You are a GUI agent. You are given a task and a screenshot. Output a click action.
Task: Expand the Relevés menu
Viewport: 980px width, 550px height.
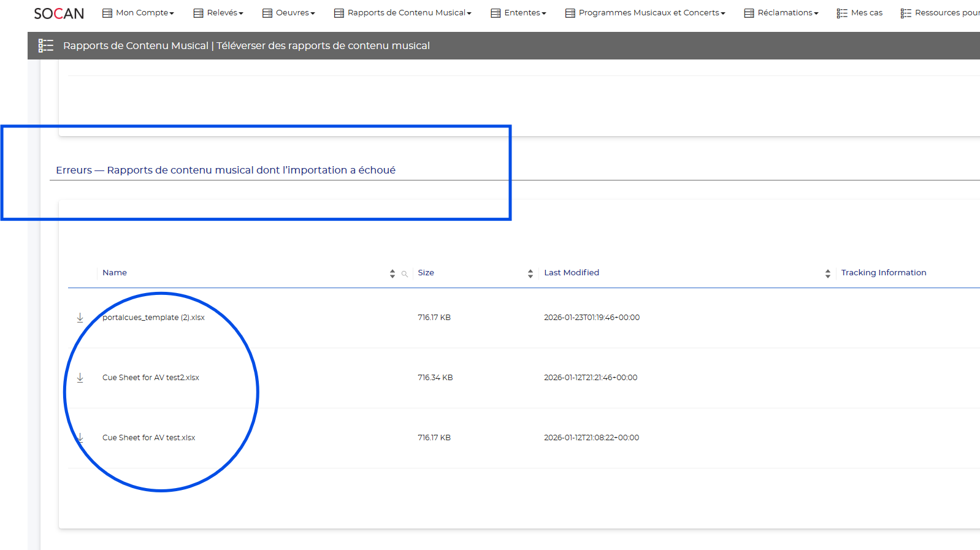[x=218, y=13]
